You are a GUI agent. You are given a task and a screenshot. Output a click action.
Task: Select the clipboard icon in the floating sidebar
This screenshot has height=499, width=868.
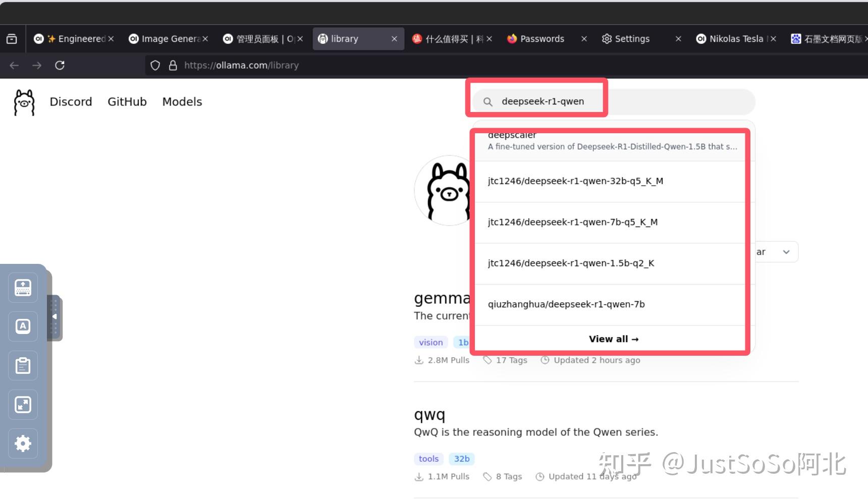(23, 365)
